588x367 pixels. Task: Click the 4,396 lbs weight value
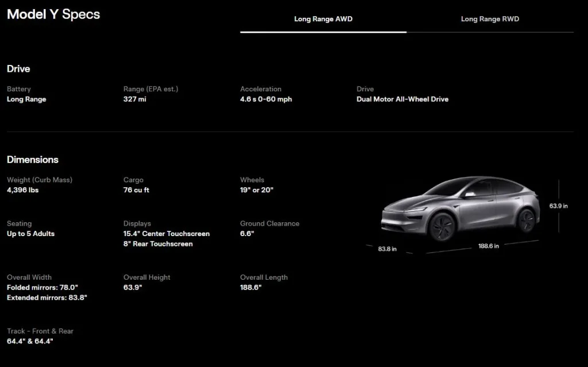[22, 190]
